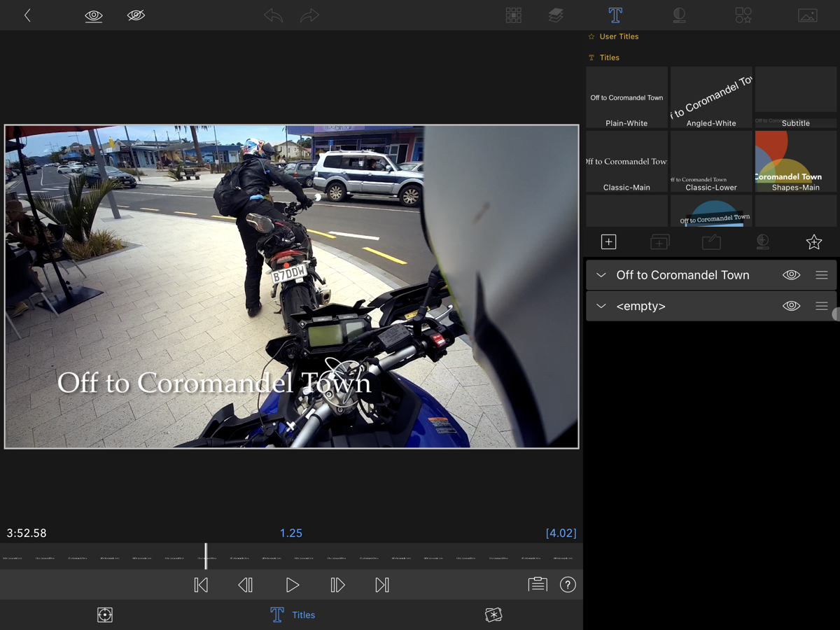Click the 3:52.58 timecode
840x630 pixels.
click(27, 533)
